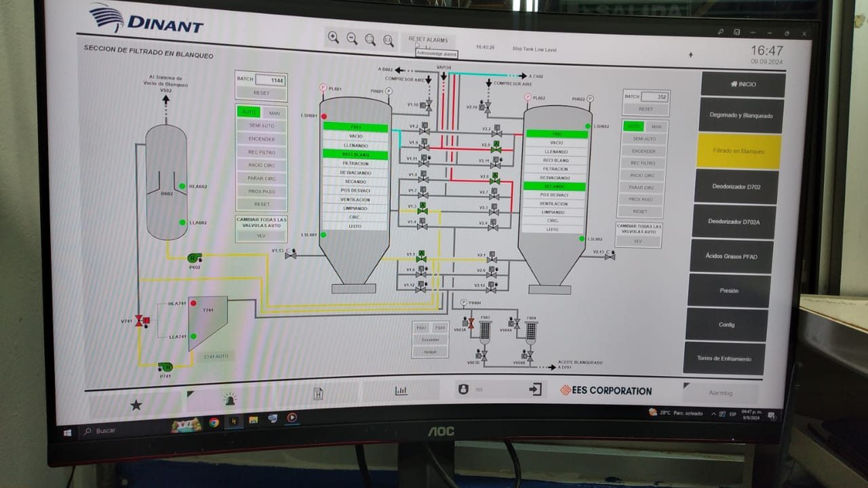
Task: Toggle the T741 AUTO button
Action: tap(217, 356)
